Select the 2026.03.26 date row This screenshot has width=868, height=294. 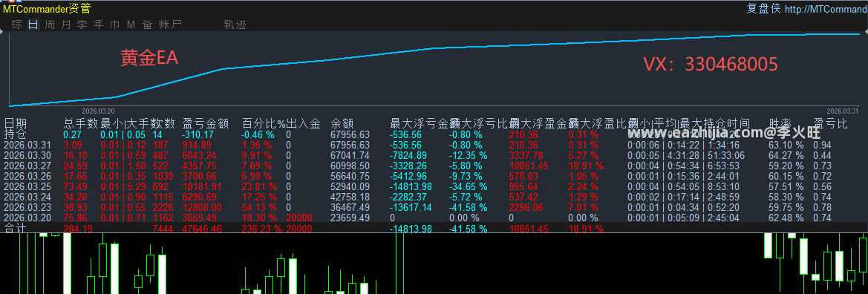pyautogui.click(x=27, y=176)
